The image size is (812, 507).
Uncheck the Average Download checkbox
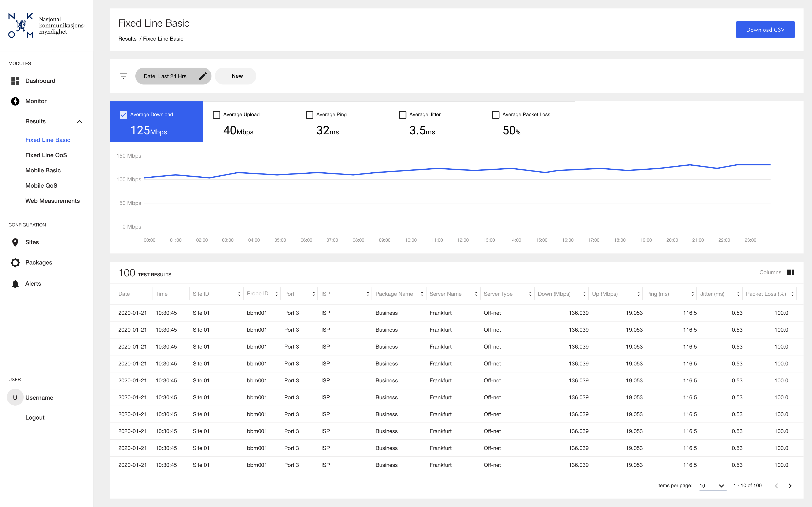coord(123,115)
